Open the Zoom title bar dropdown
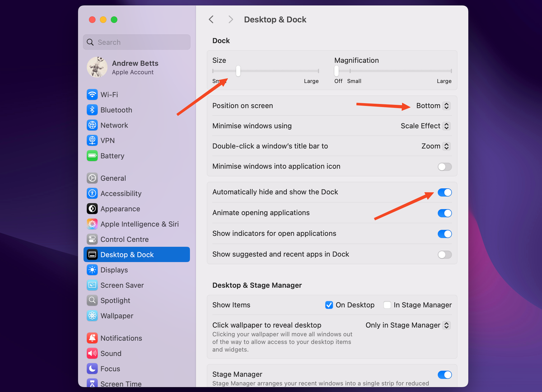 pos(435,146)
